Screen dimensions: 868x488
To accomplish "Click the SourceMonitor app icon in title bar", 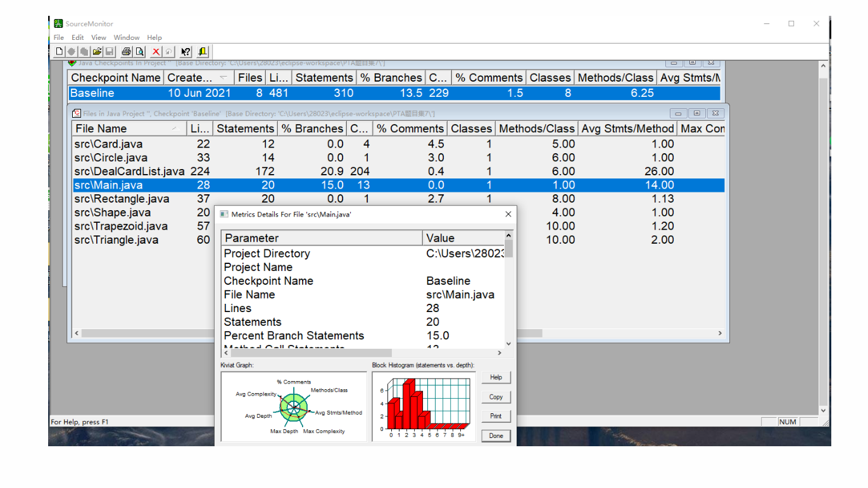I will tap(58, 23).
